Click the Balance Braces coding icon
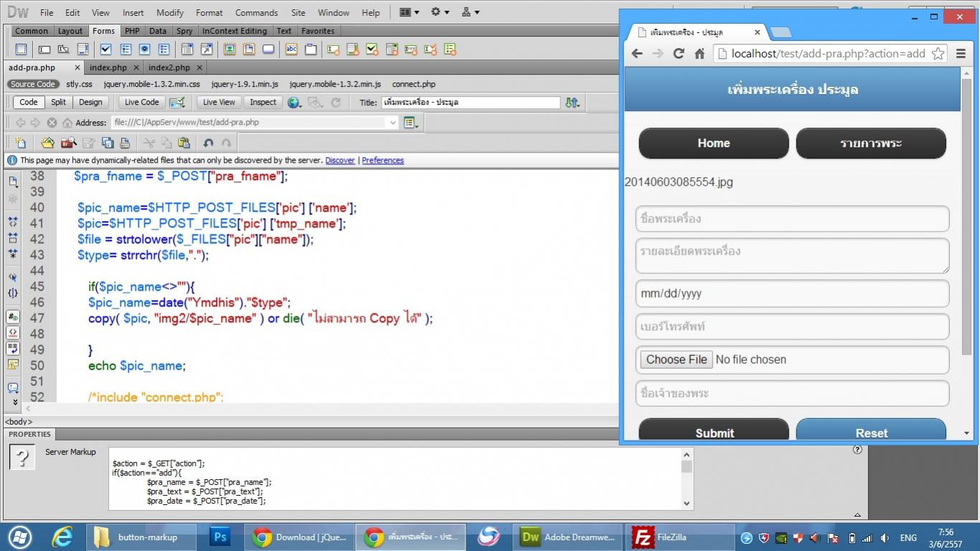This screenshot has width=980, height=551. coord(13,293)
